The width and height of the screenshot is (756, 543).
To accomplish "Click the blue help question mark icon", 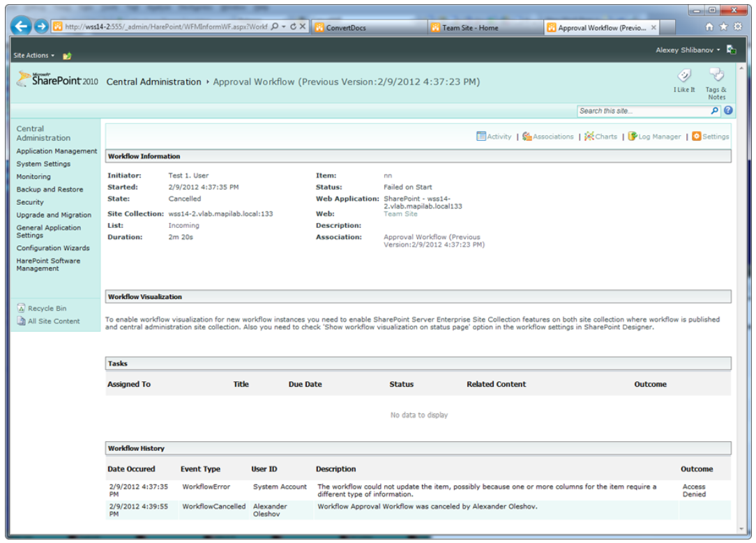I will point(727,111).
